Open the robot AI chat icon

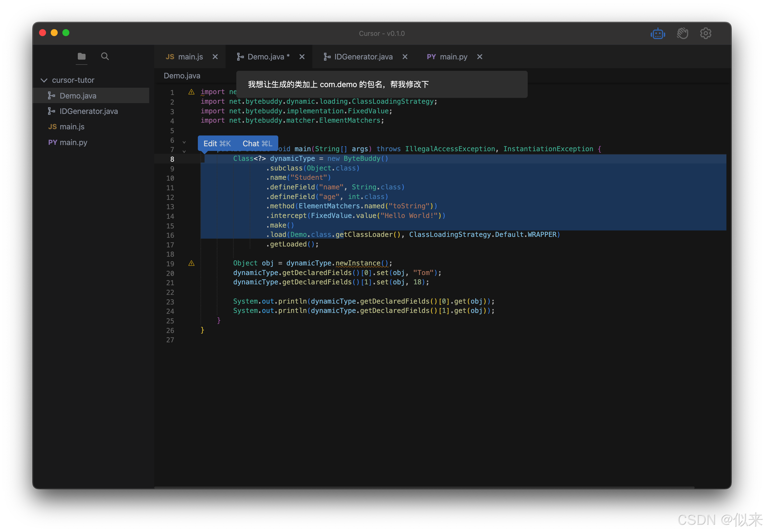658,34
